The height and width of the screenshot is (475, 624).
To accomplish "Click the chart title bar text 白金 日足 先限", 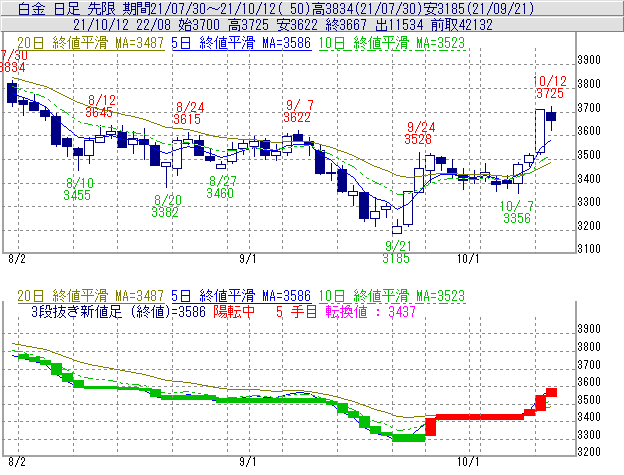I will (66, 8).
